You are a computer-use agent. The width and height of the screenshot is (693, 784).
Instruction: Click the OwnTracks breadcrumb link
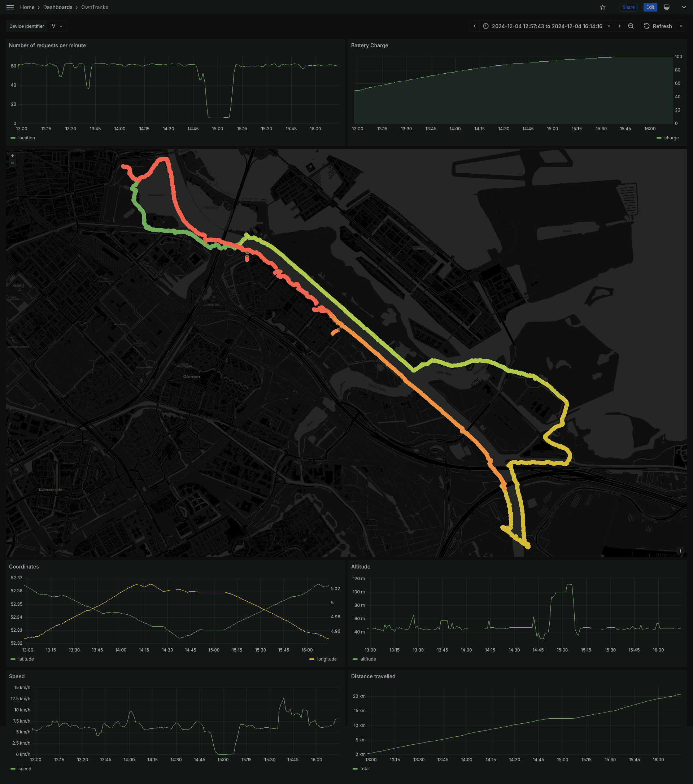[93, 7]
